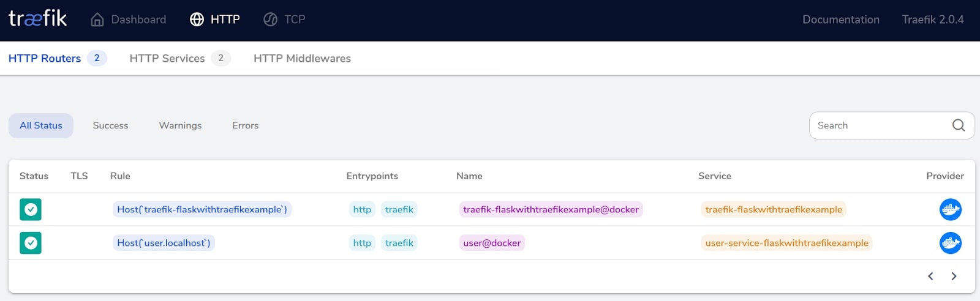Open the TCP section icon
Image resolution: width=980 pixels, height=301 pixels.
[270, 20]
